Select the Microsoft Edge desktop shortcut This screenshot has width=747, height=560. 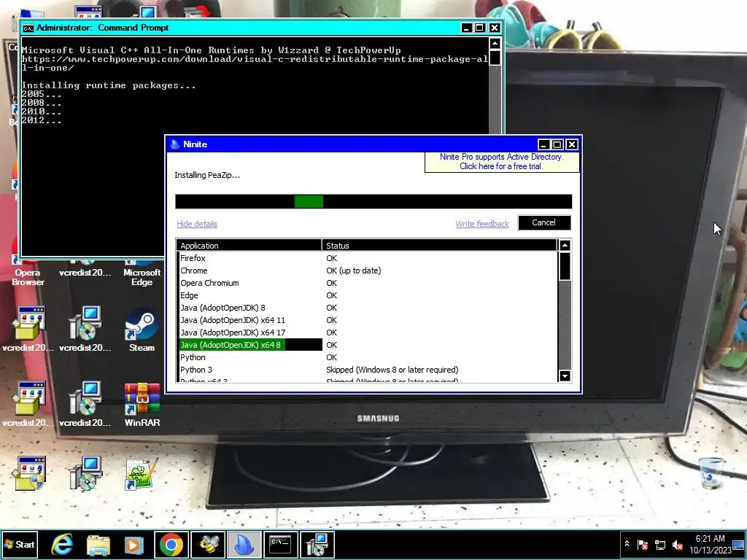142,271
